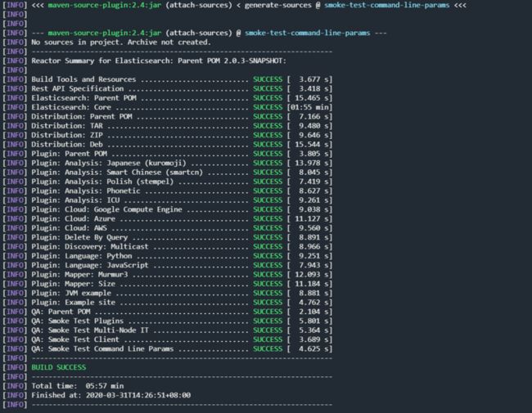Click the 'Reactor Summary for Elasticsearch' line
This screenshot has width=532, height=413.
(159, 61)
